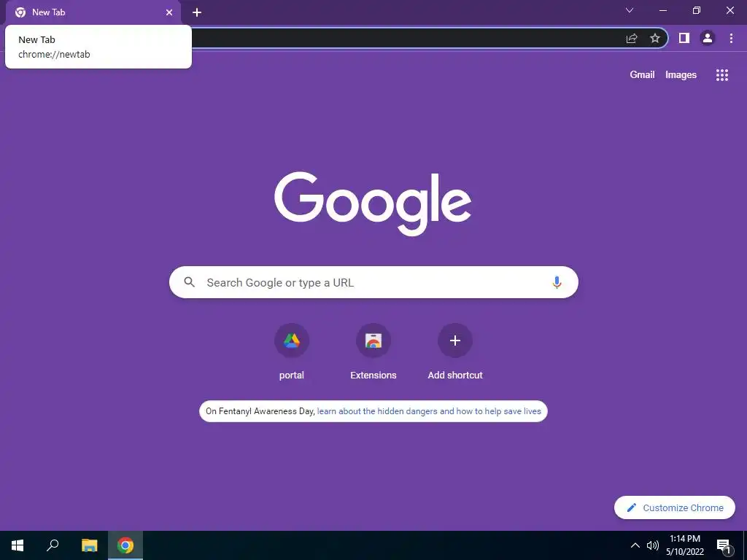
Task: Open a new tab with the plus button
Action: [x=197, y=12]
